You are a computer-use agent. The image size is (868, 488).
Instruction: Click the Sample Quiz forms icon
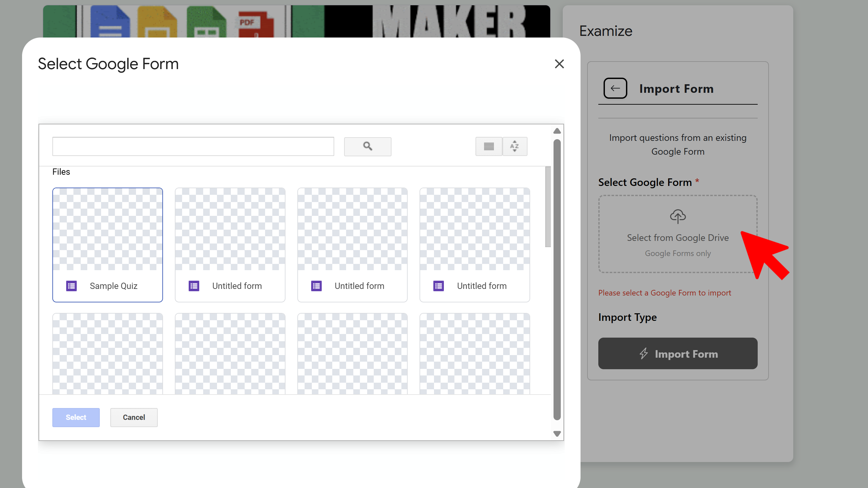pos(71,286)
